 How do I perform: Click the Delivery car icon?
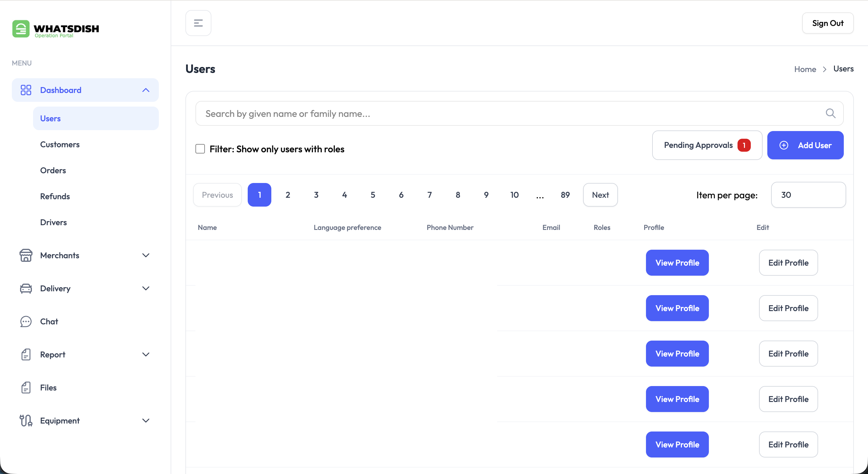[x=26, y=288]
